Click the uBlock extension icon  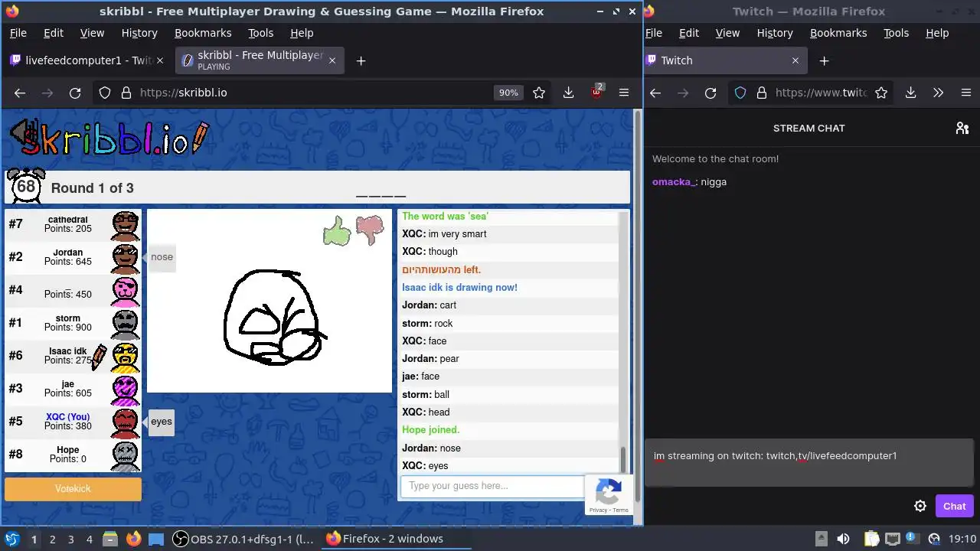point(597,93)
